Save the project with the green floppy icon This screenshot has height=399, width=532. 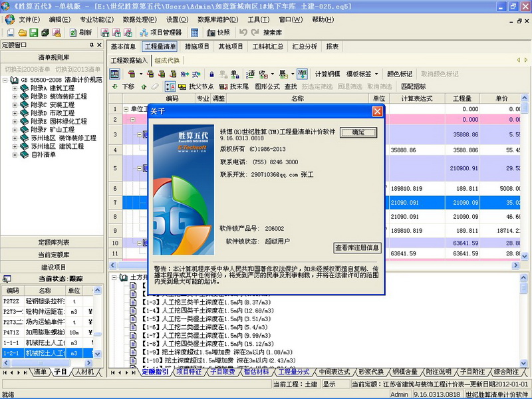[34, 33]
